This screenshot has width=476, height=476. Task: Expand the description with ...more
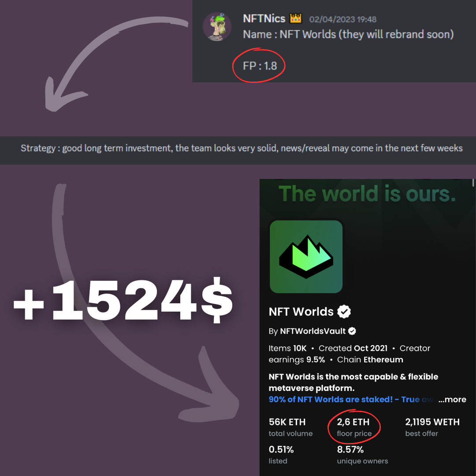point(452,399)
